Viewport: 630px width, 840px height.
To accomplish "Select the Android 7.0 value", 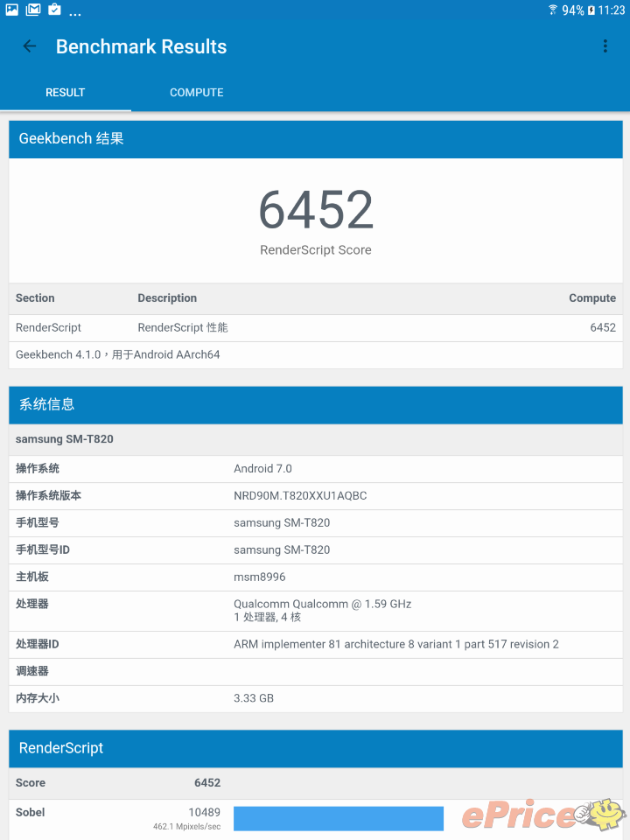I will tap(262, 469).
